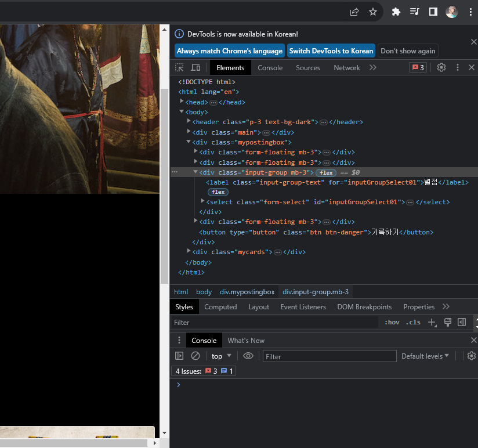Toggle :hov element state panel

pos(392,322)
